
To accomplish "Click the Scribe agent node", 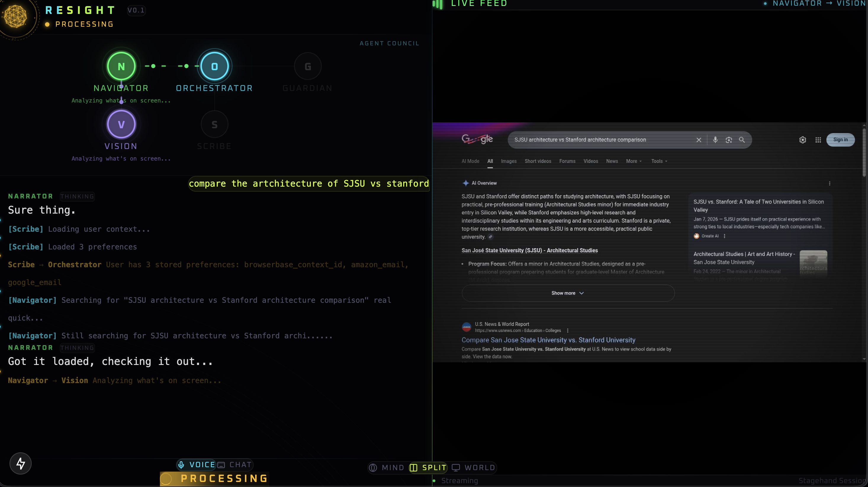I will click(x=214, y=124).
